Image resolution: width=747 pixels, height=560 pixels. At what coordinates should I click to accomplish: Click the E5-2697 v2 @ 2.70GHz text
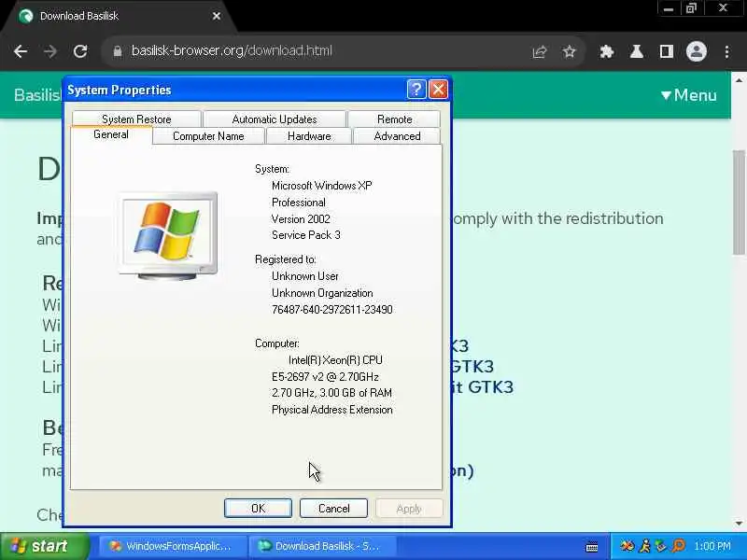click(x=325, y=377)
